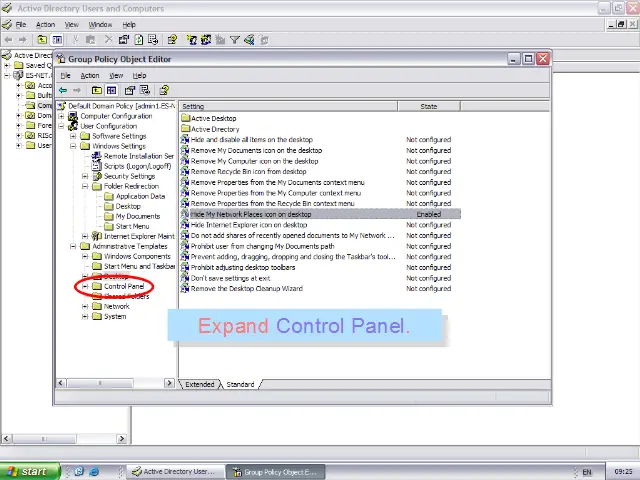
Task: Click the Help icon in Group Policy Editor toolbar
Action: pyautogui.click(x=164, y=90)
